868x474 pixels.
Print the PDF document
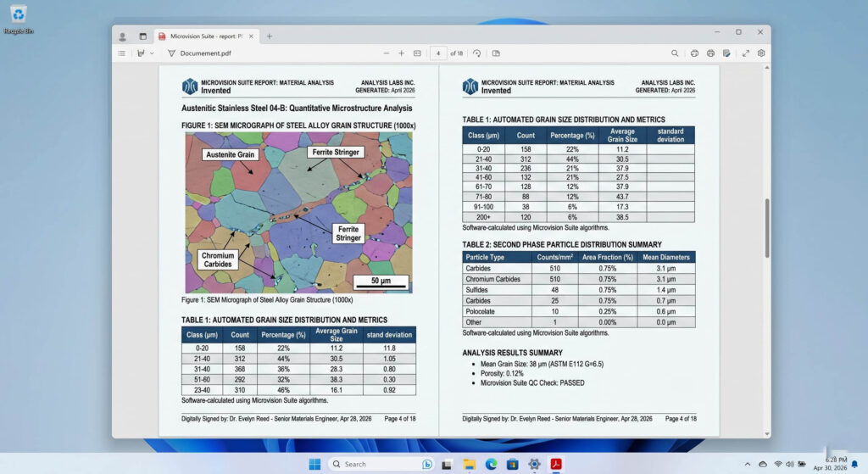tap(710, 53)
